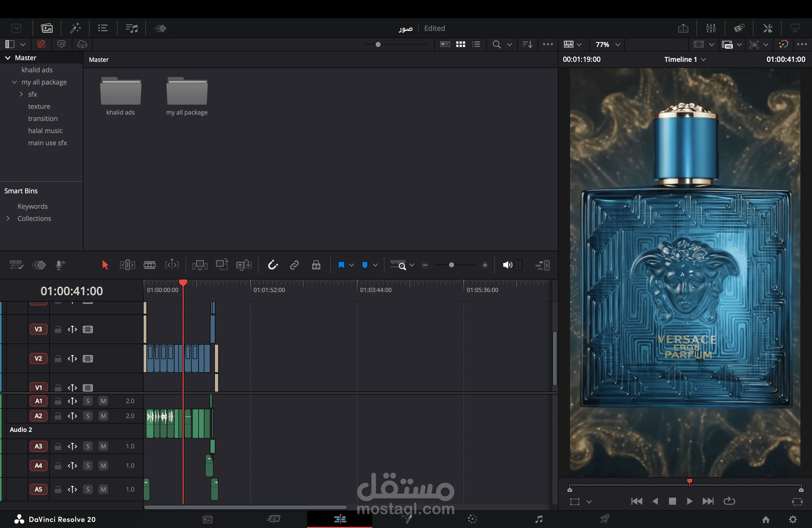Switch to the Deliver page
This screenshot has width=812, height=528.
[x=605, y=519]
